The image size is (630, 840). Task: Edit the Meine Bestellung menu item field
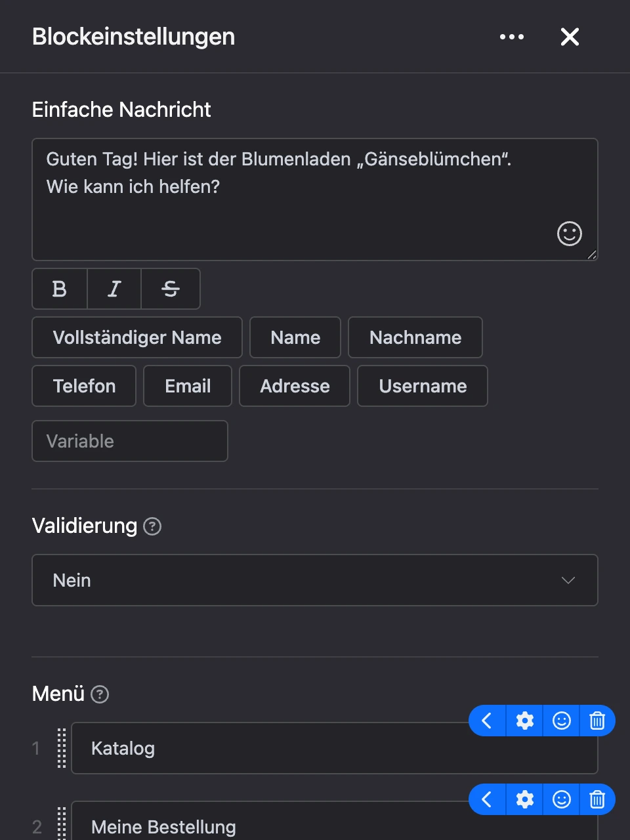(x=335, y=821)
